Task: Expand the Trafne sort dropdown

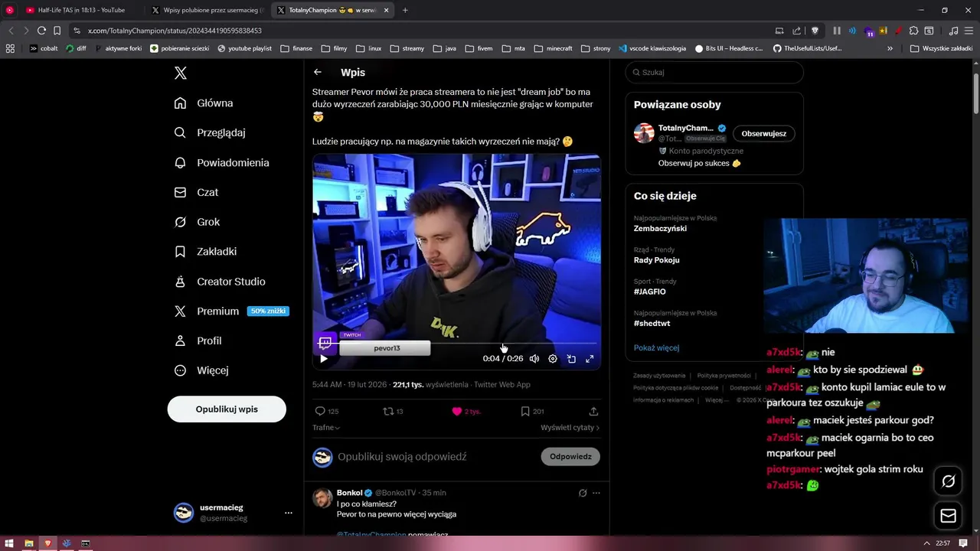Action: point(326,428)
